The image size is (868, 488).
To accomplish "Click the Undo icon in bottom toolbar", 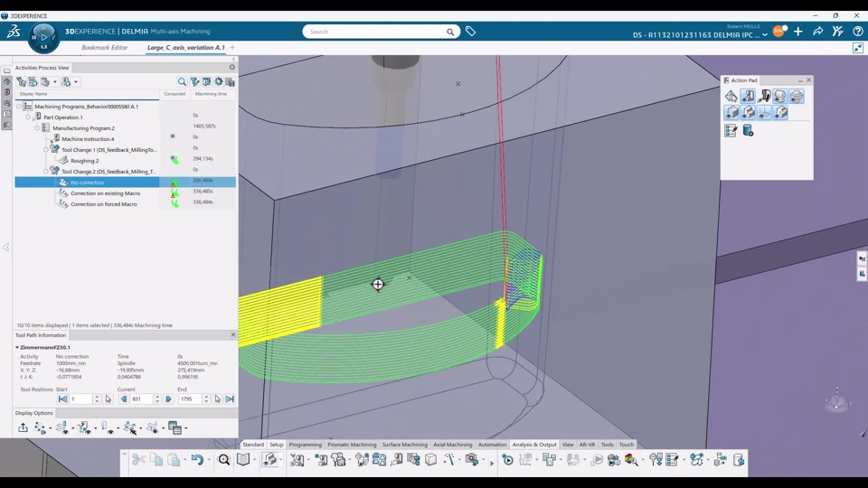I will click(196, 460).
